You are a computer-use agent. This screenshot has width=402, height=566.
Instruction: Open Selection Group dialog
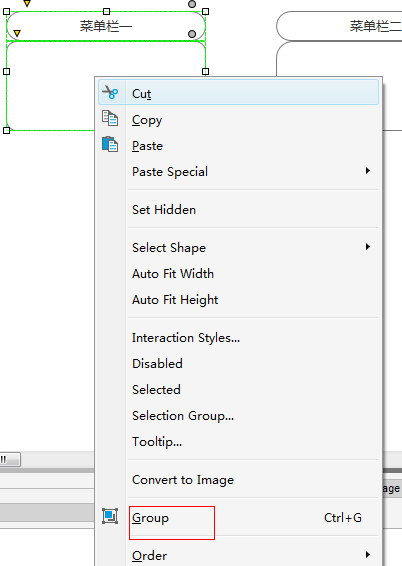pyautogui.click(x=239, y=415)
